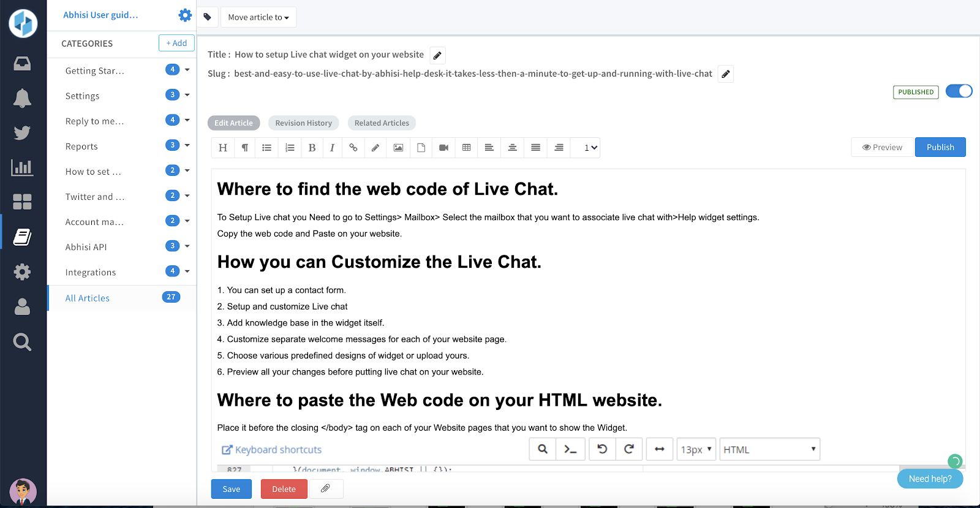Expand the Twitter and... category
The height and width of the screenshot is (508, 980).
(x=187, y=195)
